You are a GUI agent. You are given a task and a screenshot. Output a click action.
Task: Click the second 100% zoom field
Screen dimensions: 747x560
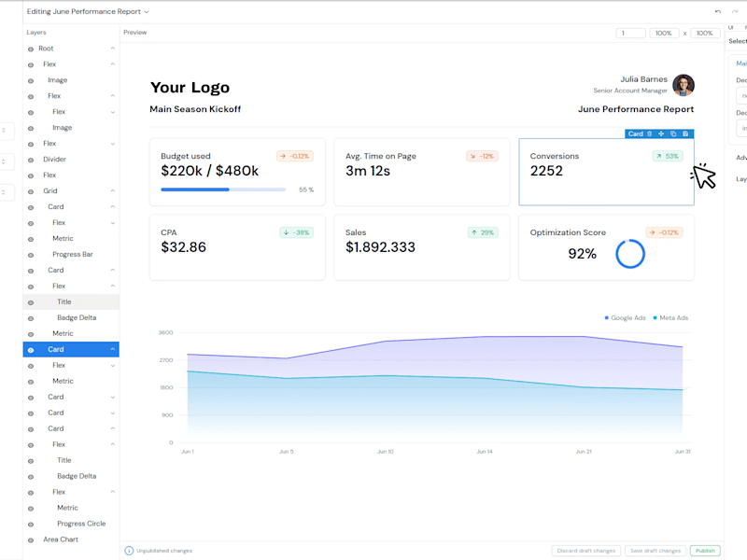(705, 33)
